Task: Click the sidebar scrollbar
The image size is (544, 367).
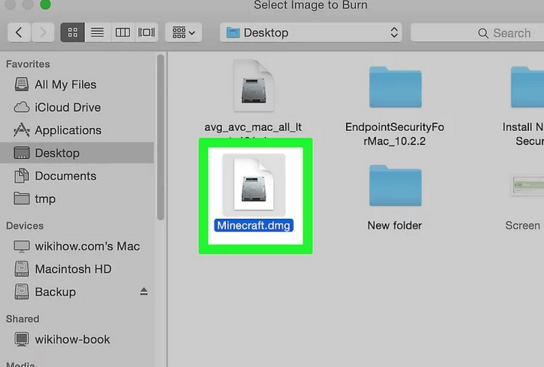Action: [x=160, y=137]
